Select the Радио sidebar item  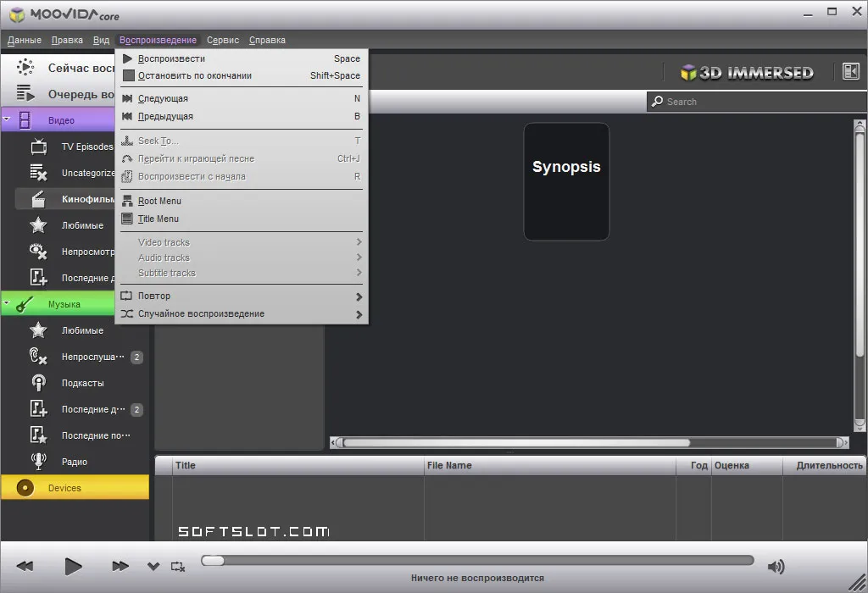(x=75, y=462)
